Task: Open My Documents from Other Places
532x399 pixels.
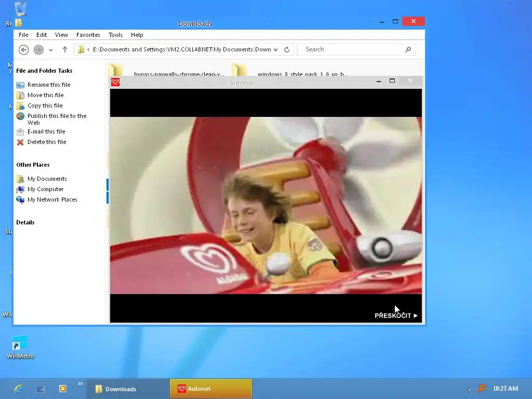Action: [47, 179]
